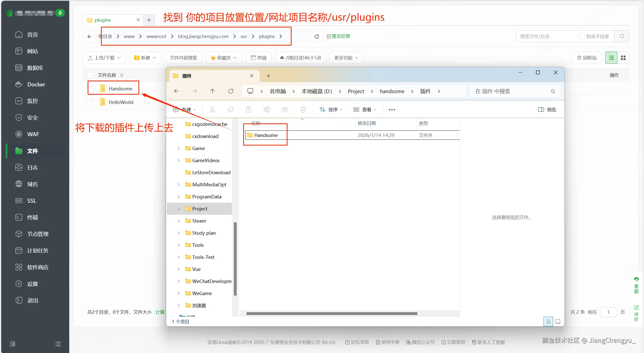This screenshot has width=644, height=353.
Task: Click the Explorer refresh icon
Action: (231, 91)
